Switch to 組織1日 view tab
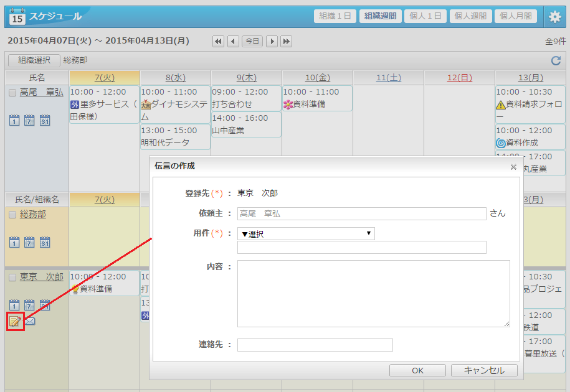This screenshot has width=570, height=392. pos(335,16)
